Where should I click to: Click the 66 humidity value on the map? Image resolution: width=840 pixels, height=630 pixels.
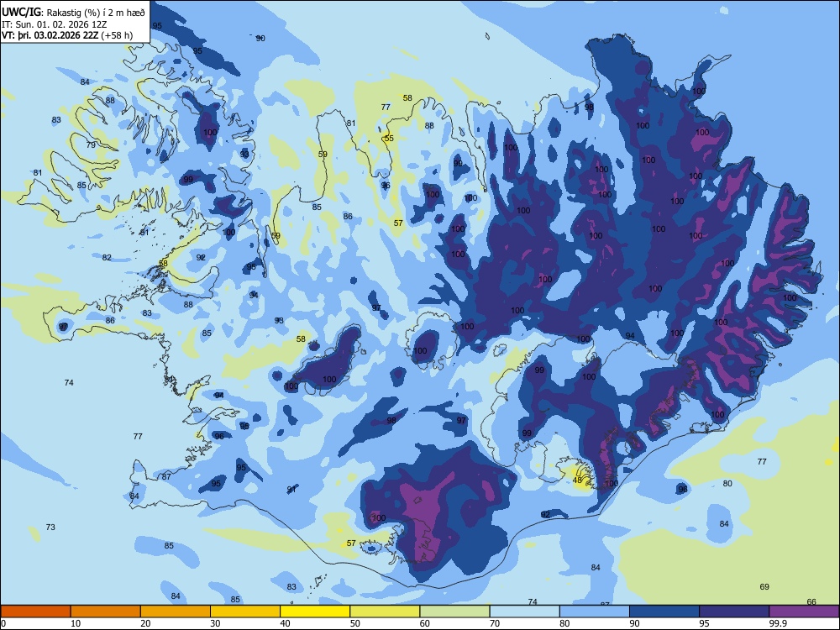coord(811,602)
